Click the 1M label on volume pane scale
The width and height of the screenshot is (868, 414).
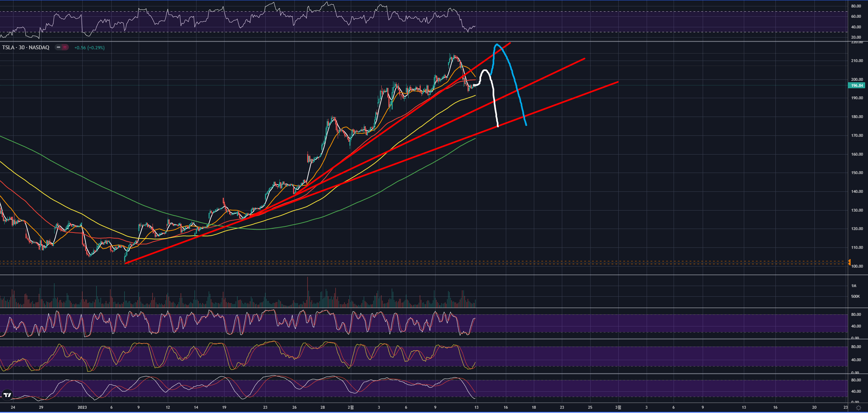tap(854, 286)
